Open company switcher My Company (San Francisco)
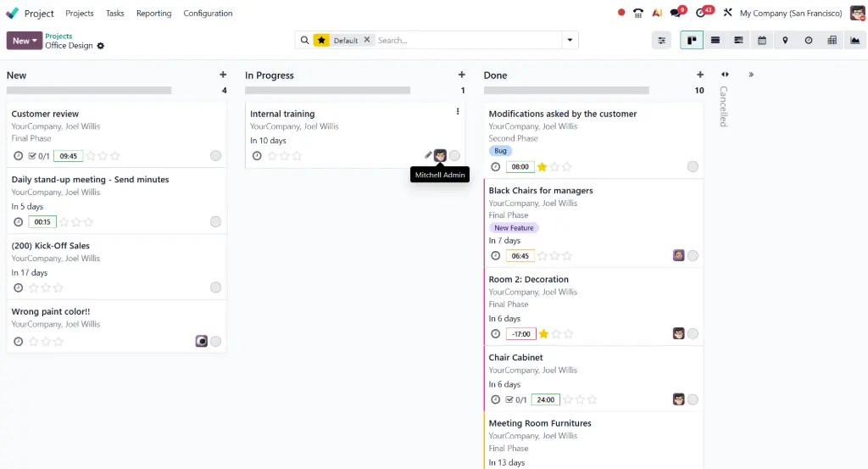The image size is (868, 469). click(791, 14)
